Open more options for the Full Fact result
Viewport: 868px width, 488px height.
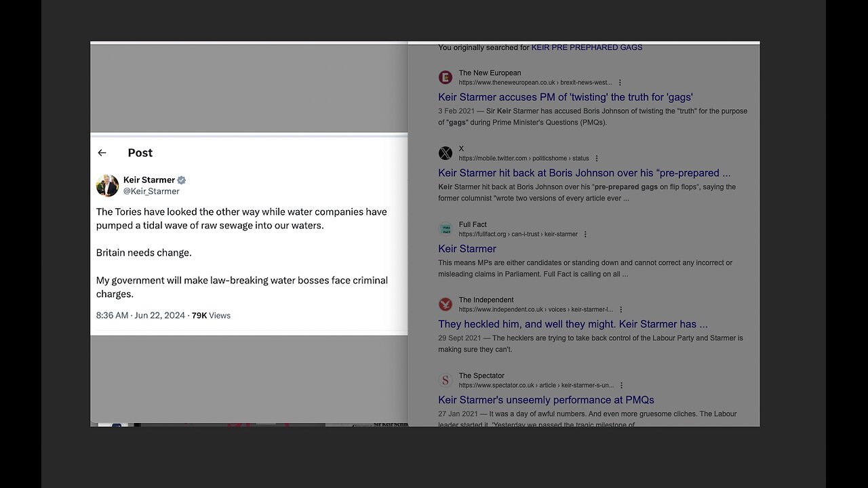point(585,235)
